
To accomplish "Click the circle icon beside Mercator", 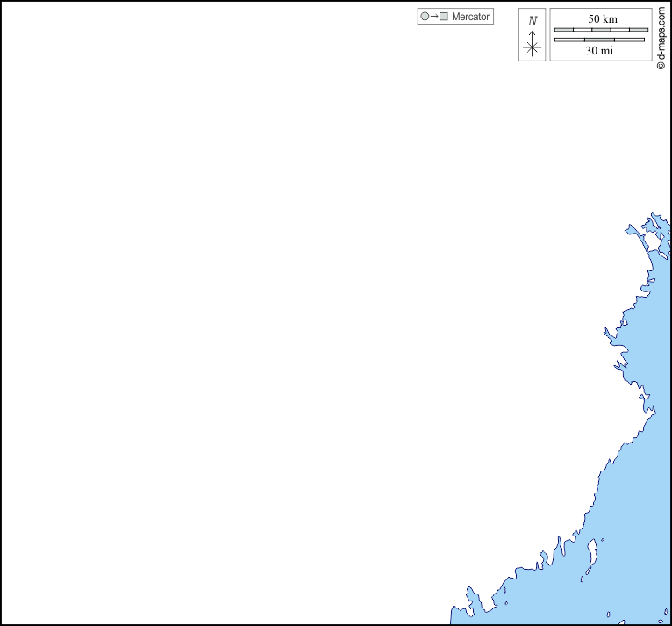I will 425,17.
